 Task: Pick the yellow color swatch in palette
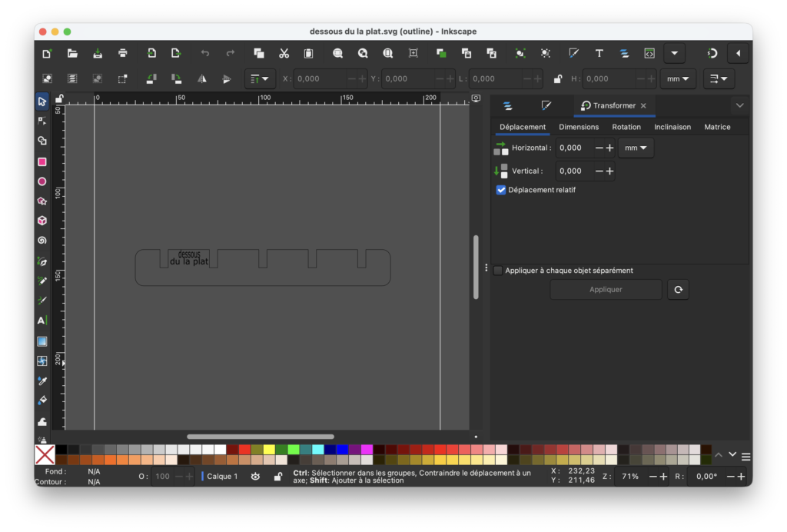[x=269, y=450]
